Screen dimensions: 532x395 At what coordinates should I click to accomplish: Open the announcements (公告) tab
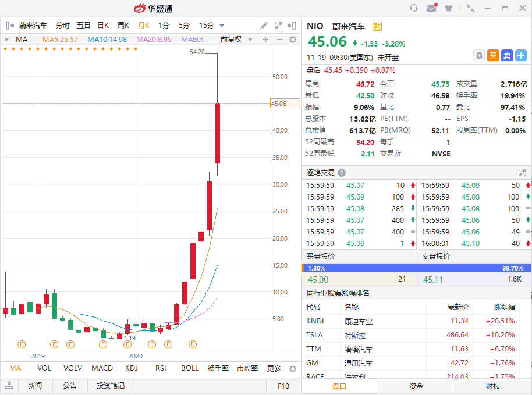(x=69, y=386)
